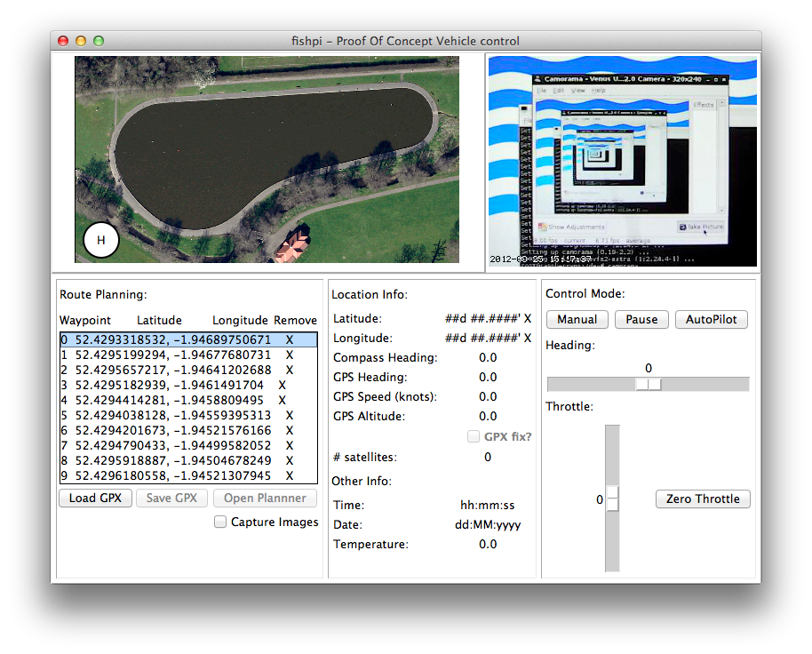
Task: Select waypoint 7 row 52.4294790433
Action: (188, 445)
